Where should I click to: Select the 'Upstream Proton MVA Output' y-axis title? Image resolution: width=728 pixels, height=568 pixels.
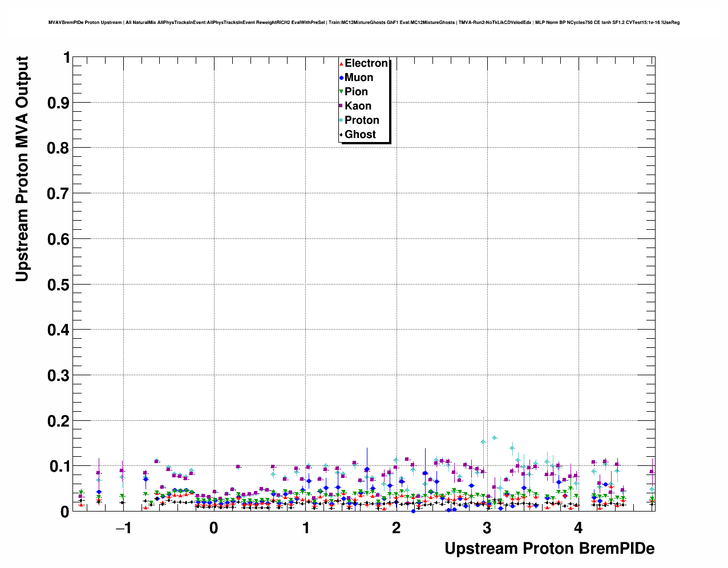(x=22, y=169)
